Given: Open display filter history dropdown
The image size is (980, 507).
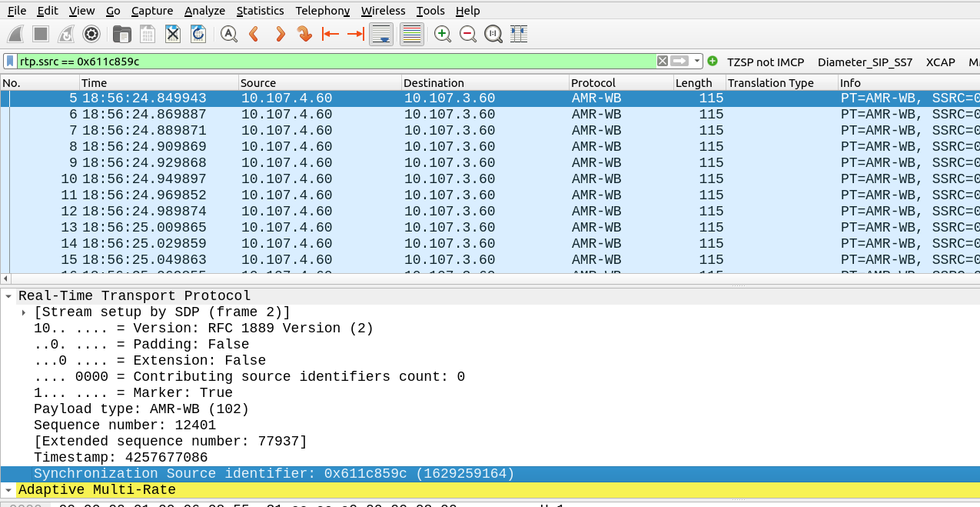Looking at the screenshot, I should pyautogui.click(x=697, y=62).
